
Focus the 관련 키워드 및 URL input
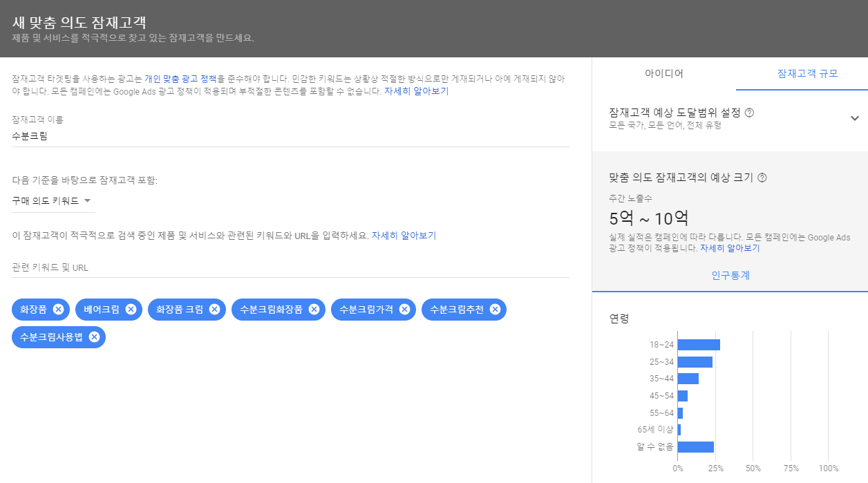(x=290, y=267)
